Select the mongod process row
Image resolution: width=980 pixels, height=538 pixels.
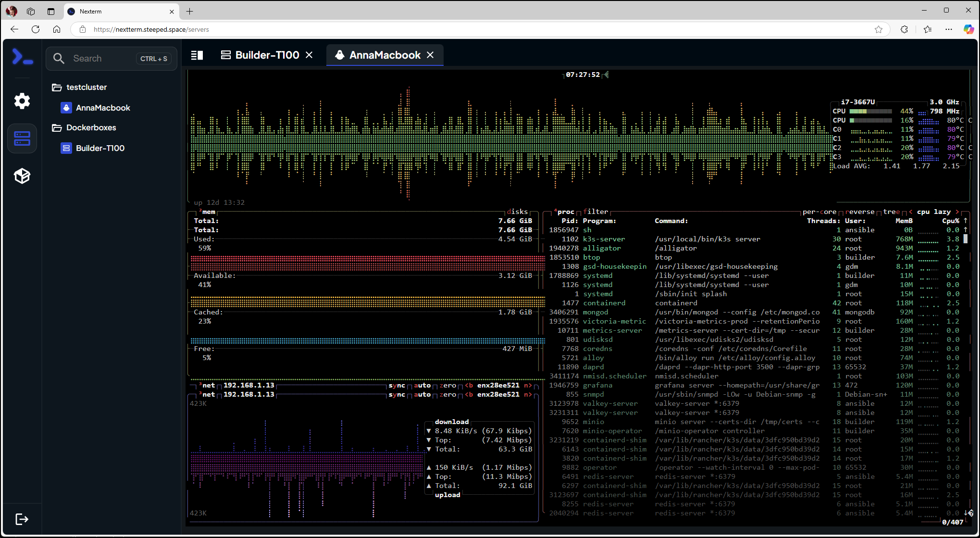pyautogui.click(x=754, y=312)
